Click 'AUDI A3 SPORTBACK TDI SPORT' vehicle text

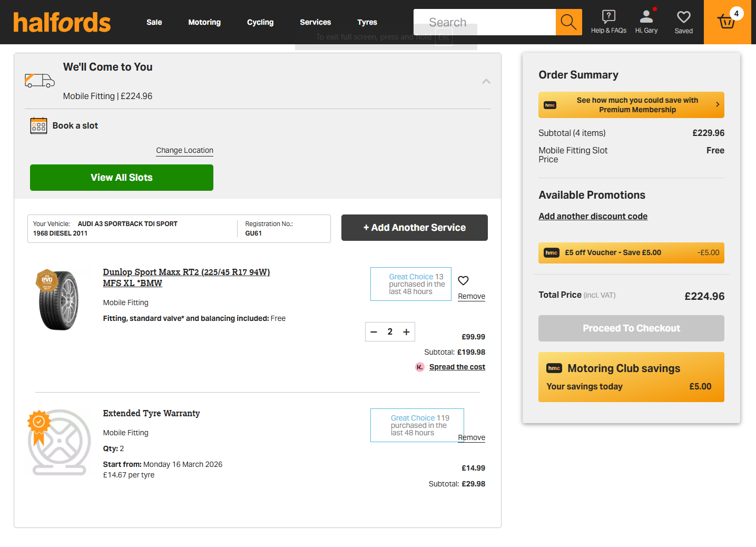point(127,224)
